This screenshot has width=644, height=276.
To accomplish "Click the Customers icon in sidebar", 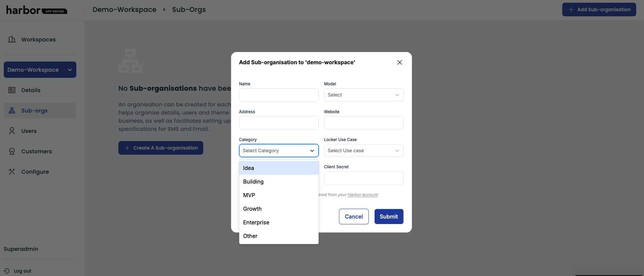I will [x=12, y=151].
